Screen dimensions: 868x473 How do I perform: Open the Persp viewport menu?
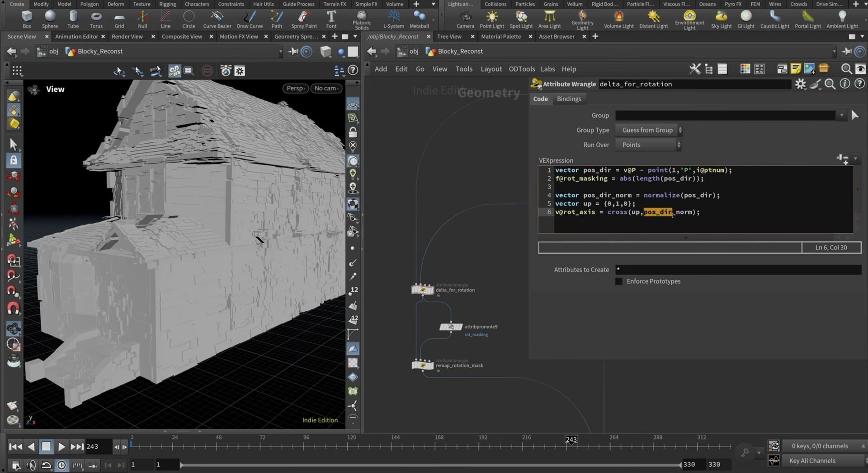click(296, 88)
